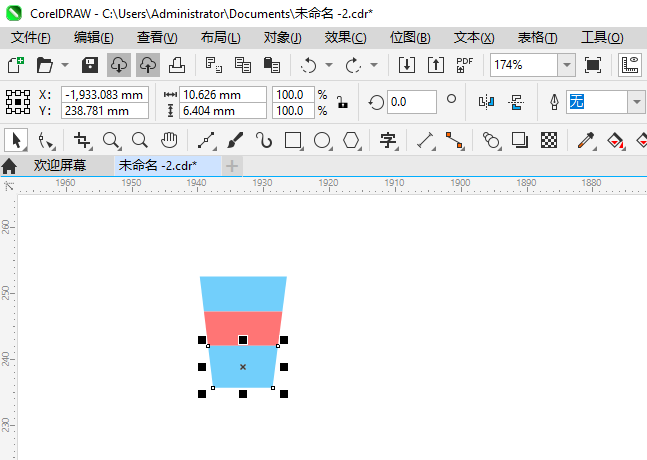The width and height of the screenshot is (647, 460).
Task: Click the Export icon
Action: point(436,65)
